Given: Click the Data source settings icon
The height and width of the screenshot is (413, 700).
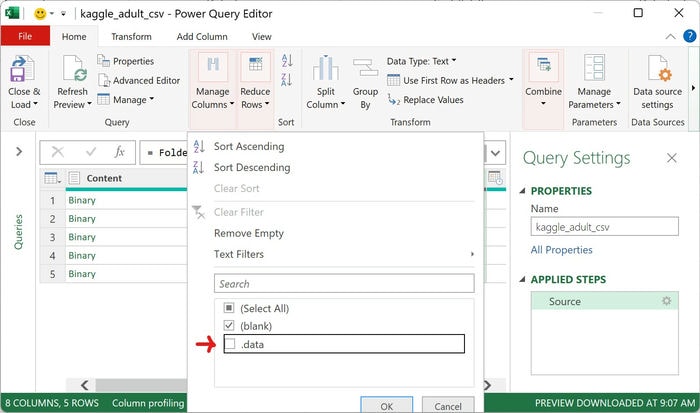Looking at the screenshot, I should [658, 68].
